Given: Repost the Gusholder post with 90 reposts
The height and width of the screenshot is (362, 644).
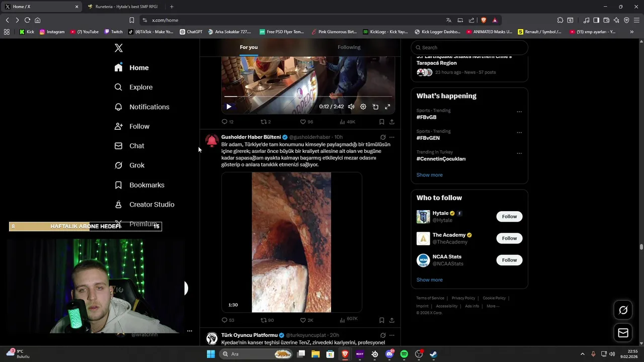Looking at the screenshot, I should click(x=267, y=320).
